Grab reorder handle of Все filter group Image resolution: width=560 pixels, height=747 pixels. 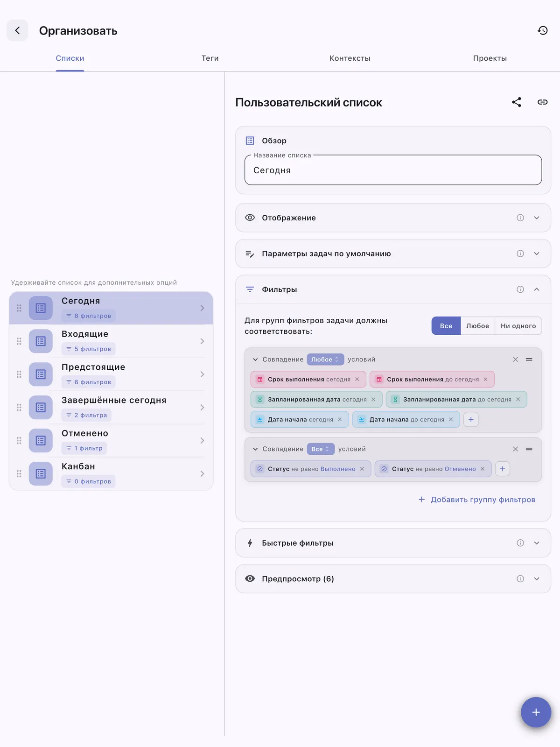pyautogui.click(x=529, y=449)
